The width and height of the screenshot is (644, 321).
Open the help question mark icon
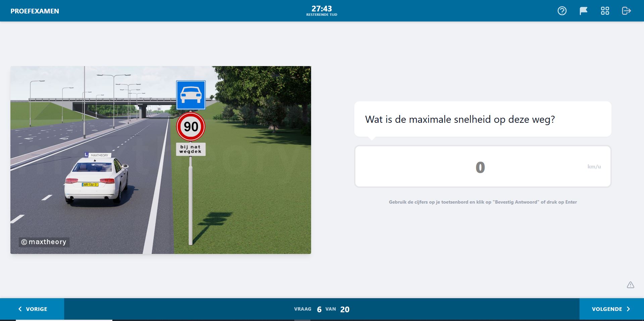562,11
